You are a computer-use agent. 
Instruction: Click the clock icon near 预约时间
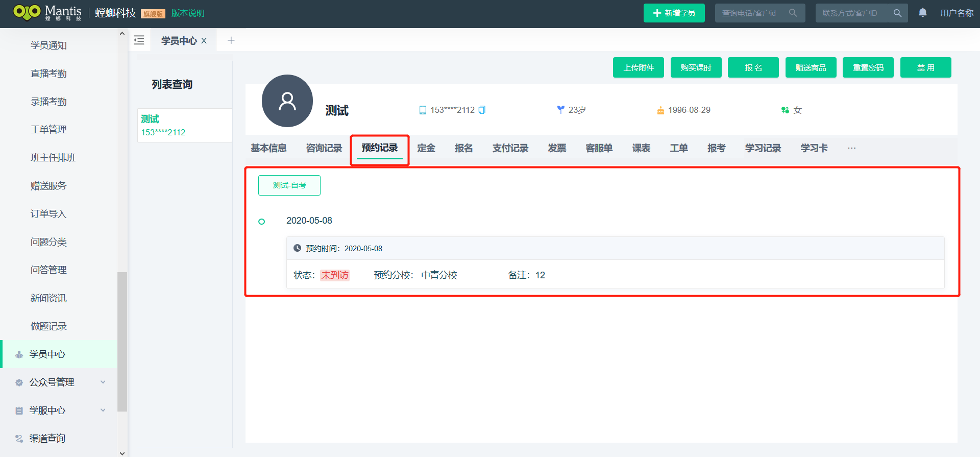point(297,248)
